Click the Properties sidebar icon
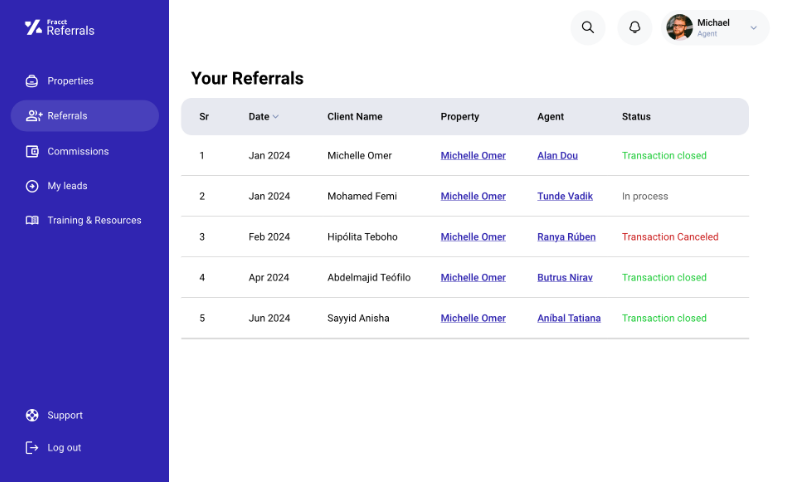The width and height of the screenshot is (796, 482). [32, 81]
